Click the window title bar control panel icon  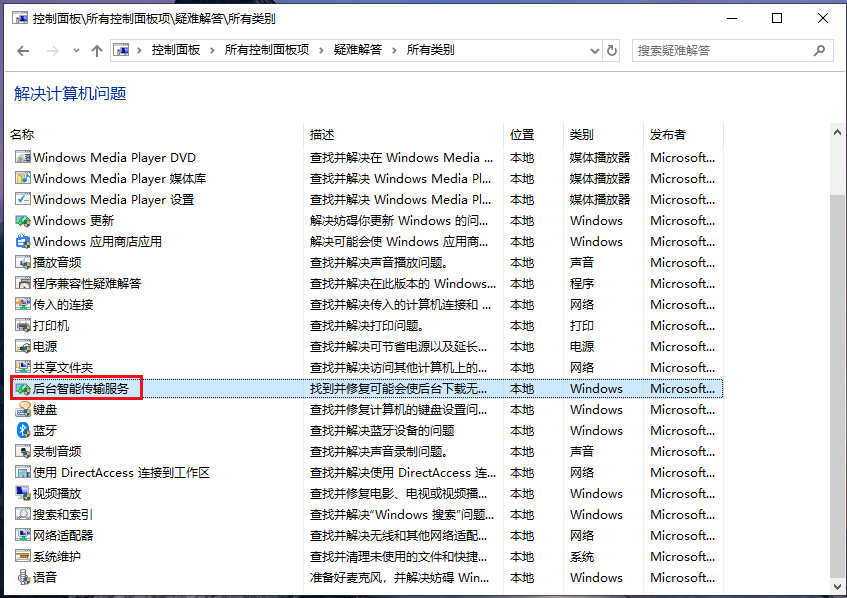coord(20,18)
